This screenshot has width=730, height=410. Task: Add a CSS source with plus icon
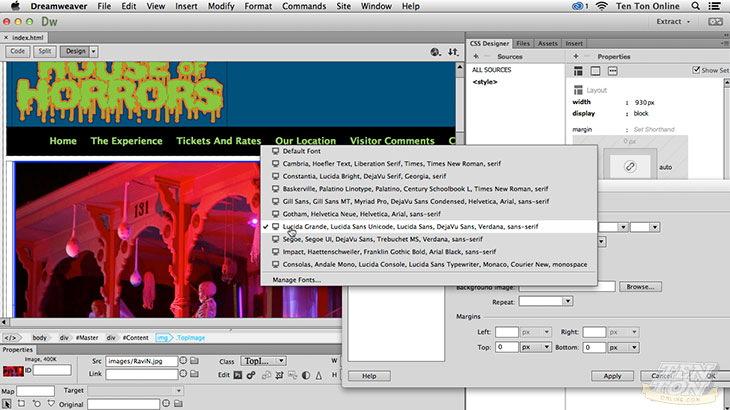pyautogui.click(x=475, y=56)
